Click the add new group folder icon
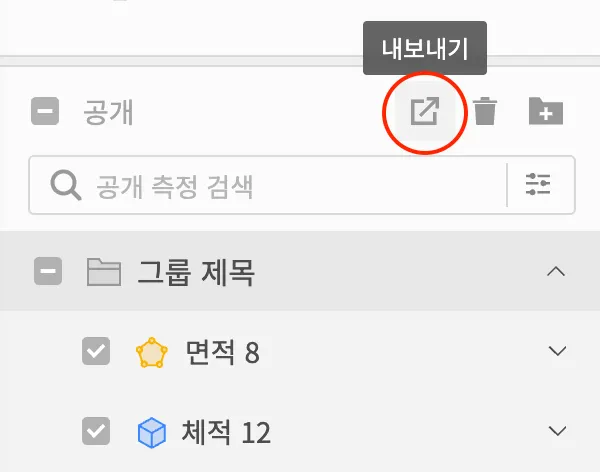600x472 pixels. pos(546,111)
